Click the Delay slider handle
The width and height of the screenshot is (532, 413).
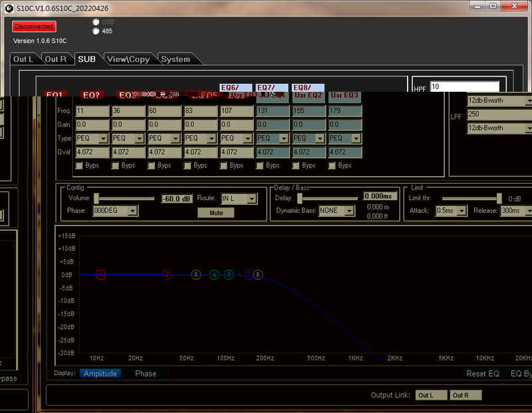tap(300, 199)
